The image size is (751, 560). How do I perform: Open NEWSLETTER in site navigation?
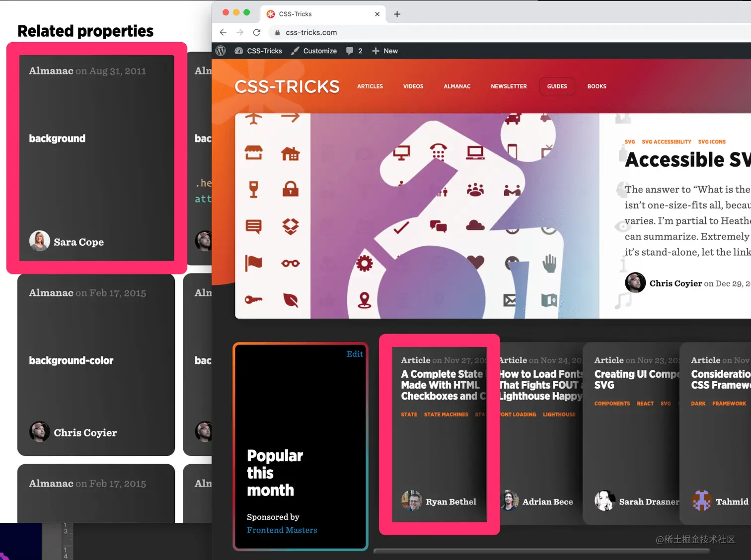coord(509,86)
